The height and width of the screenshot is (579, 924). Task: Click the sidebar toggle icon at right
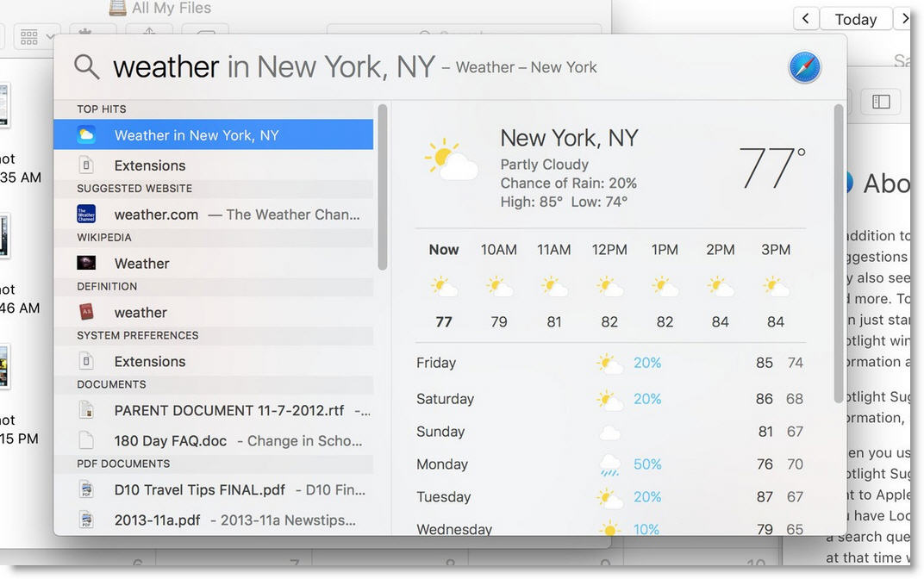(x=881, y=102)
